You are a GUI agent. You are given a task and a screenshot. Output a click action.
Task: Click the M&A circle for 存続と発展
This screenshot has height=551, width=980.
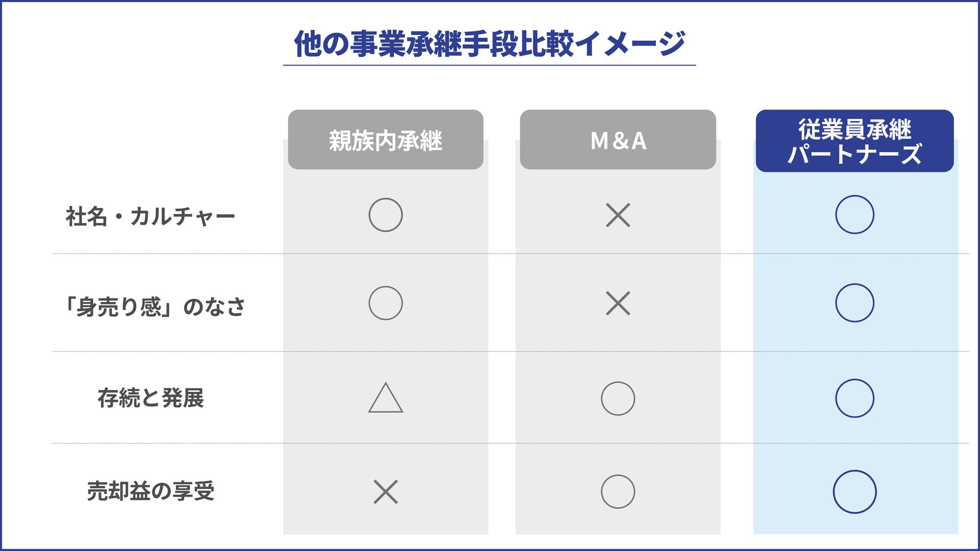click(x=618, y=398)
